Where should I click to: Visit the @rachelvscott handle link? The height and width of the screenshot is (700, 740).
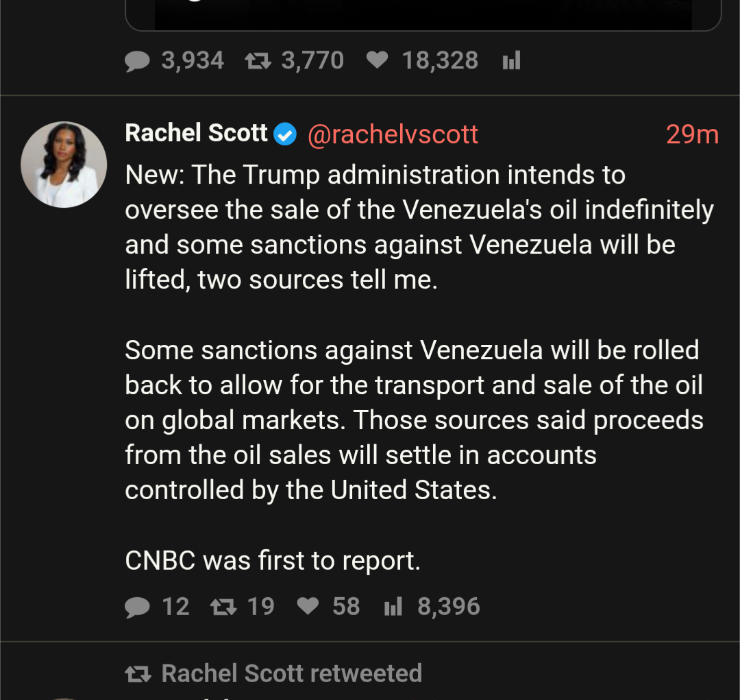point(393,134)
